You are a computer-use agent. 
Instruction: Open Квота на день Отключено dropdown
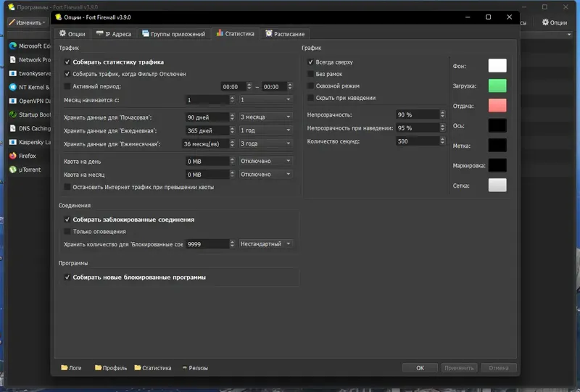(265, 161)
